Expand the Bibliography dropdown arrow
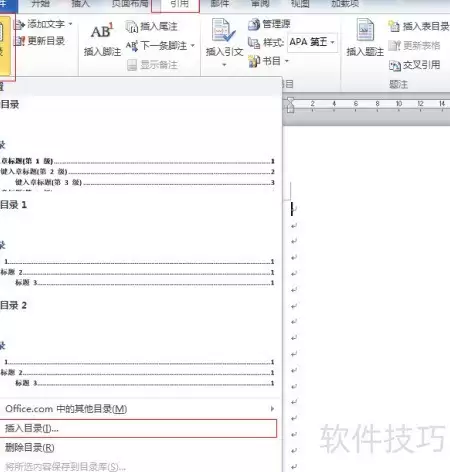The image size is (450, 472). [x=287, y=61]
